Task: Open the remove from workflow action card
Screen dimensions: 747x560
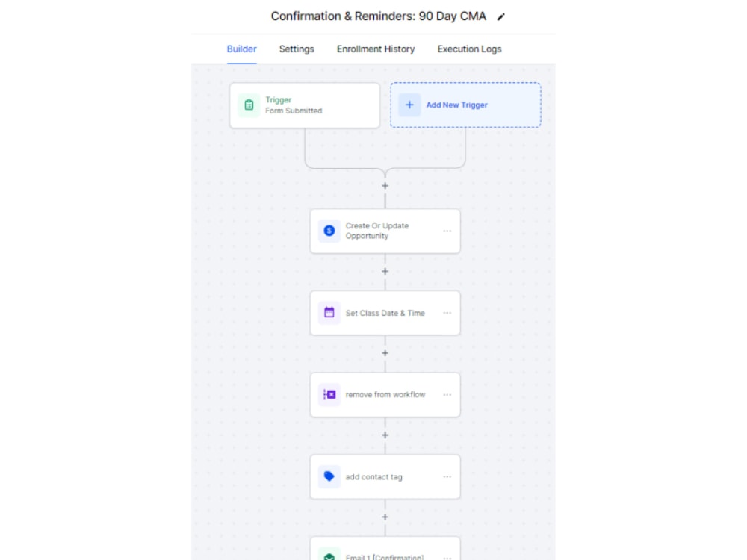Action: 385,394
